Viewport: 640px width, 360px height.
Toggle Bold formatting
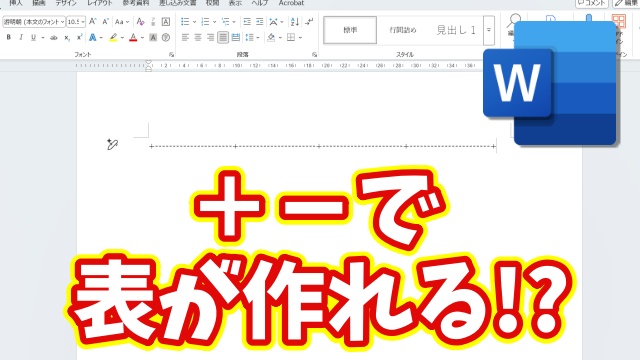(x=9, y=37)
